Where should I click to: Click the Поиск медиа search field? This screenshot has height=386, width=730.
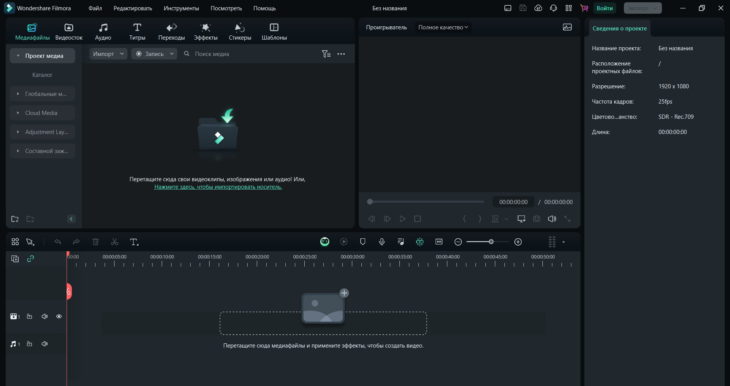pyautogui.click(x=251, y=54)
